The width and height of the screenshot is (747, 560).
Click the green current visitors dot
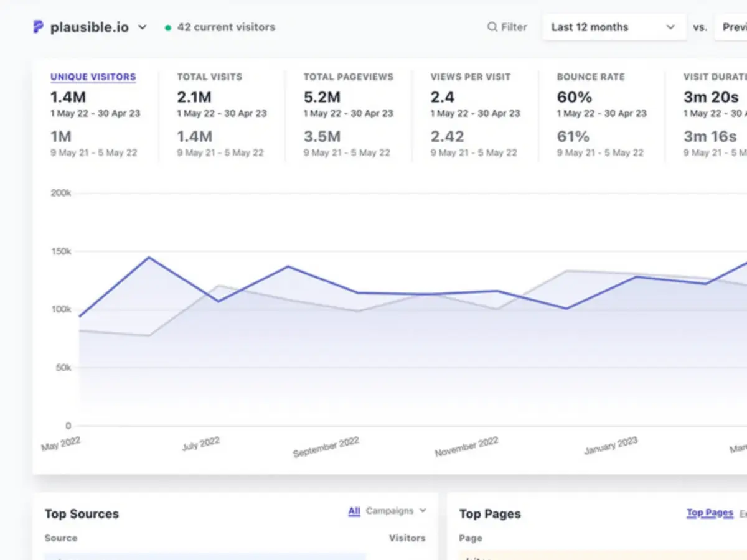pos(168,27)
